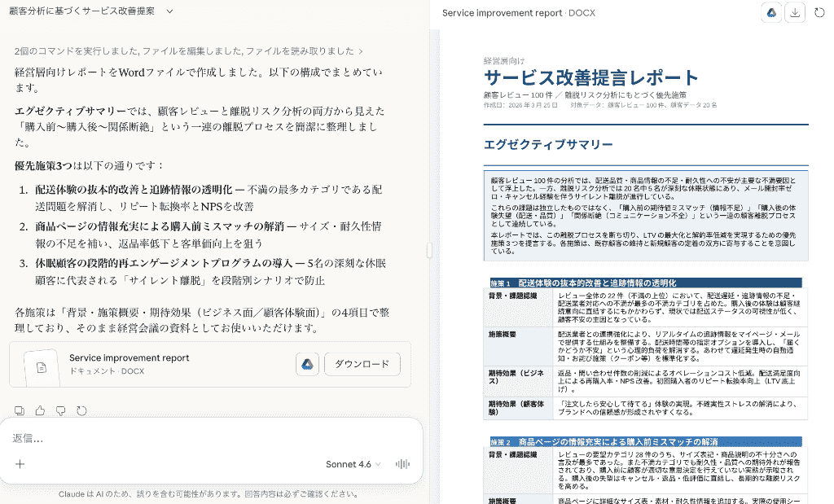The image size is (834, 504).
Task: Click the 背景・課題認識 cell in 施策2 table
Action: click(518, 471)
